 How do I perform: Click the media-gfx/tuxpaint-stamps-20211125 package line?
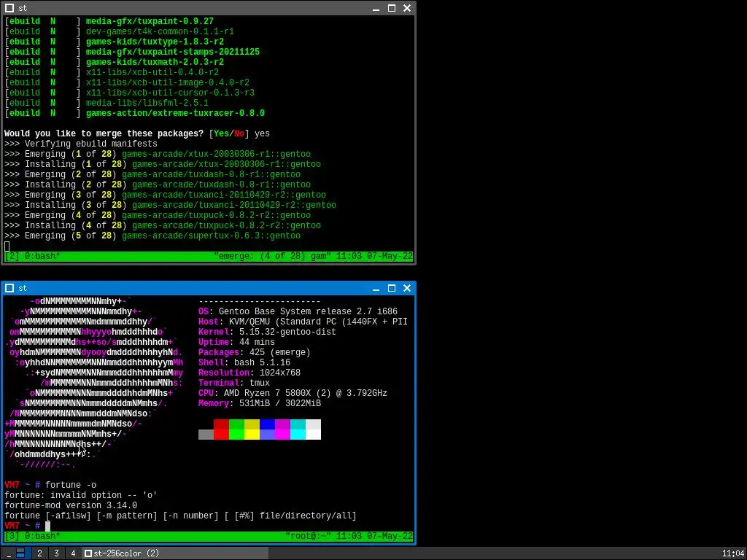pyautogui.click(x=172, y=52)
